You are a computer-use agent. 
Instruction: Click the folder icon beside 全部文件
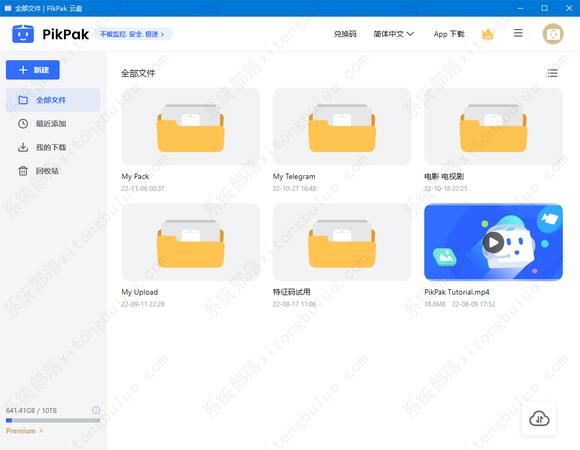coord(23,100)
